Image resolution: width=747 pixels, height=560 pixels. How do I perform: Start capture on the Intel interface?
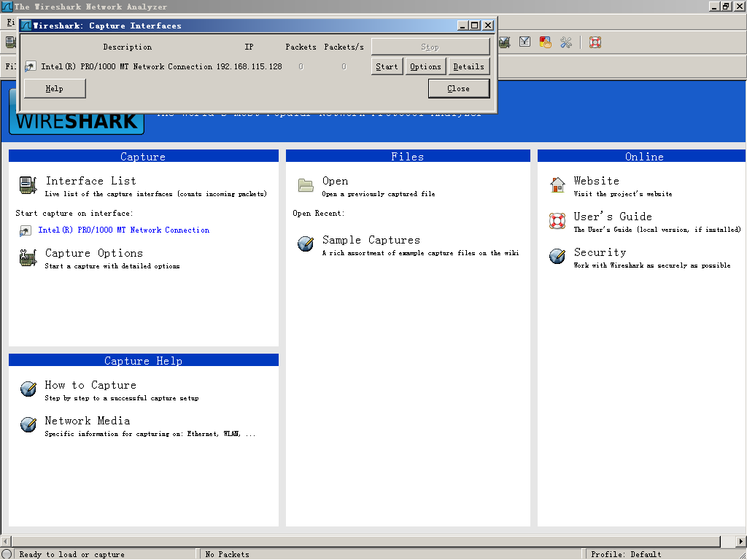(x=387, y=66)
